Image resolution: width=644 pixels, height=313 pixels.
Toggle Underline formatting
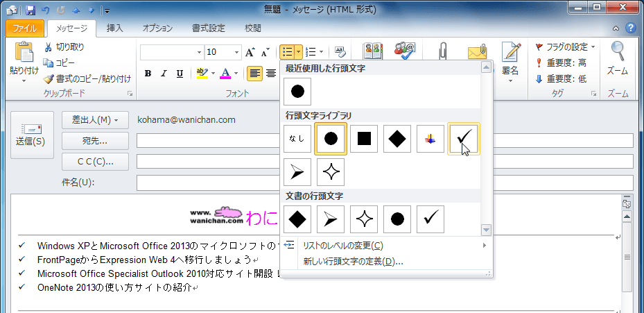pyautogui.click(x=180, y=74)
